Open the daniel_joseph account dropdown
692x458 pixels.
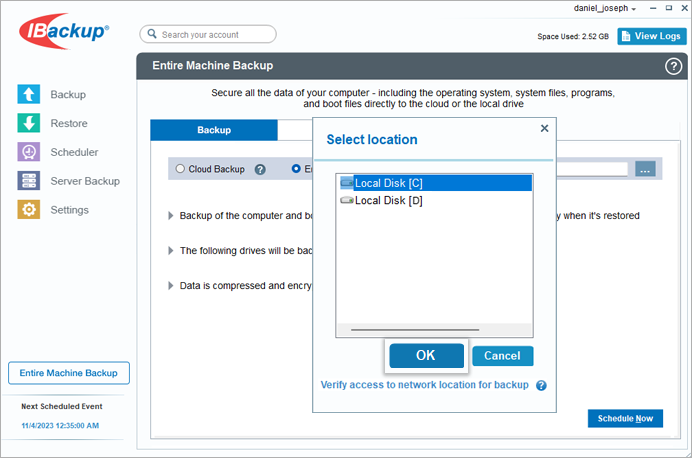pos(605,8)
